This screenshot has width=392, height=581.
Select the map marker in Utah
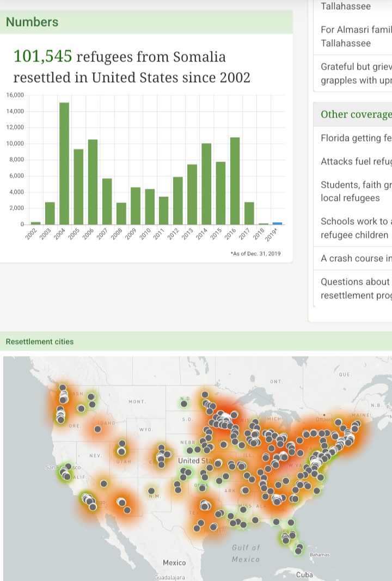pyautogui.click(x=121, y=450)
